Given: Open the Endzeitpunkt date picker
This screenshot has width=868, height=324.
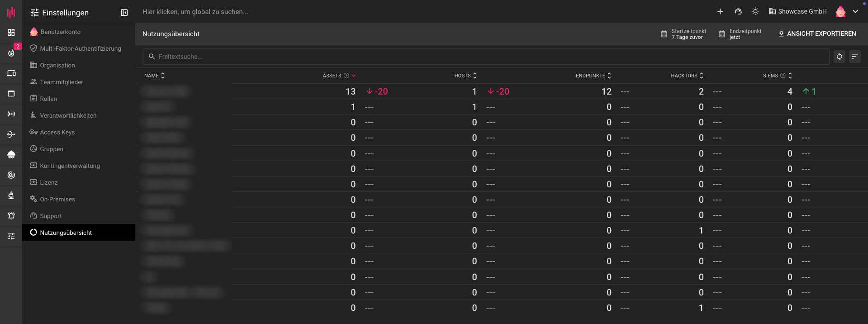Looking at the screenshot, I should tap(740, 34).
